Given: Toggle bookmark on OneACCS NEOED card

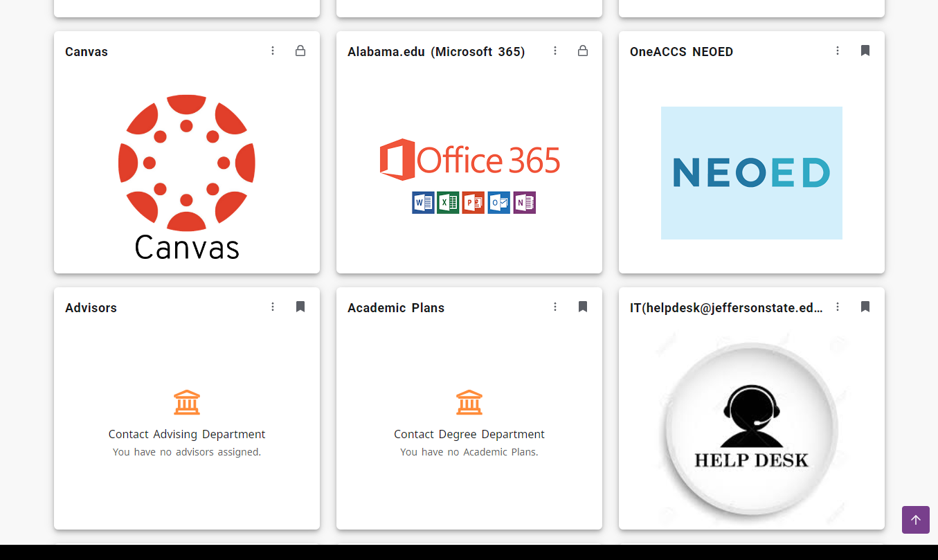Looking at the screenshot, I should pos(865,51).
